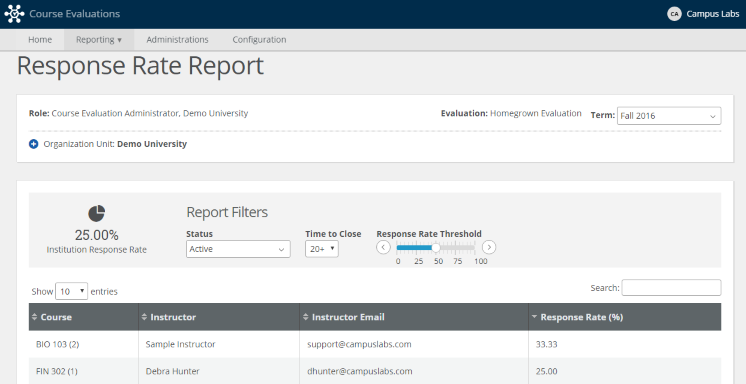Click the 25.00% Institution Response Rate figure
The width and height of the screenshot is (746, 384).
point(97,235)
